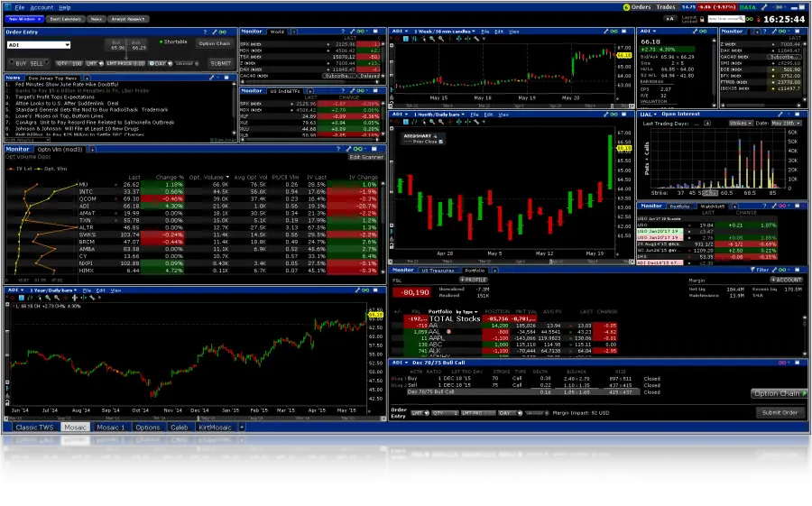Click the chain link icon in Order Entry header

click(x=223, y=31)
